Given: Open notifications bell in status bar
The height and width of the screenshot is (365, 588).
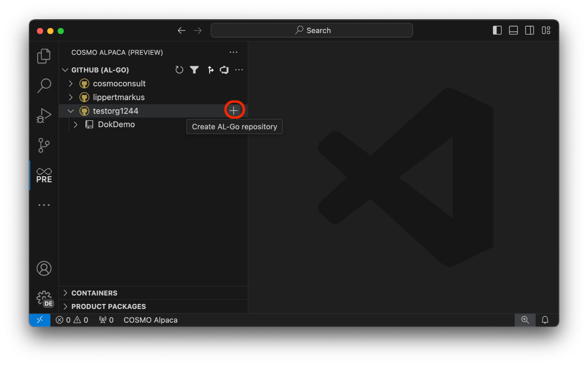Looking at the screenshot, I should click(545, 320).
